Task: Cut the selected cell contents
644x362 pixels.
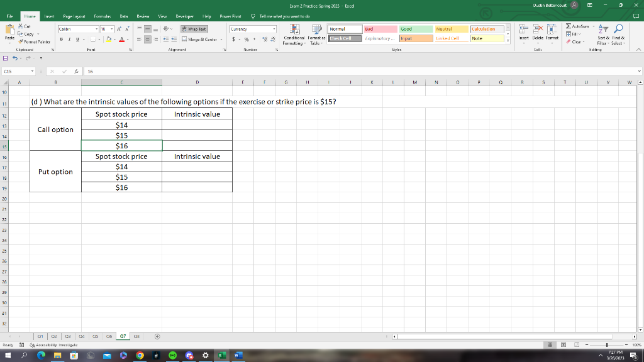Action: [x=25, y=26]
